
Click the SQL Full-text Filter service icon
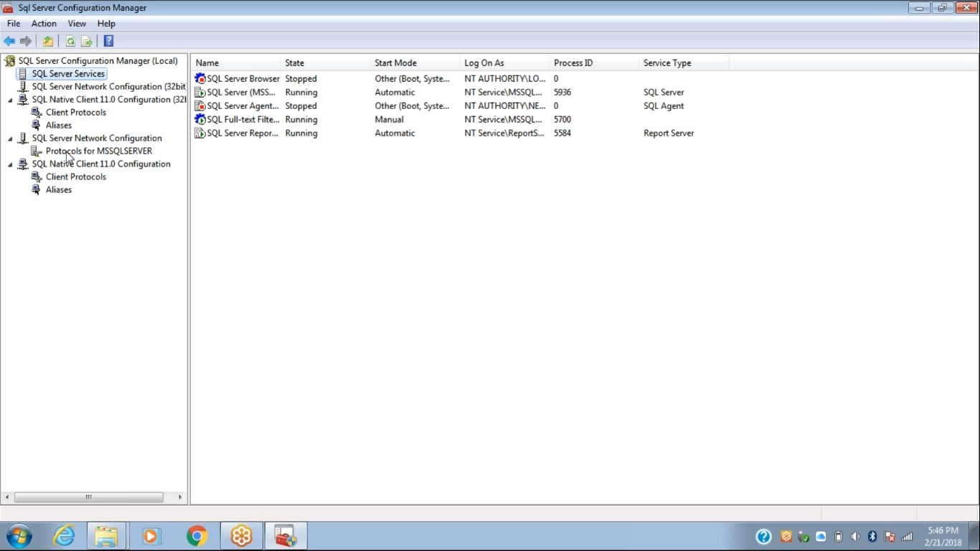tap(200, 120)
